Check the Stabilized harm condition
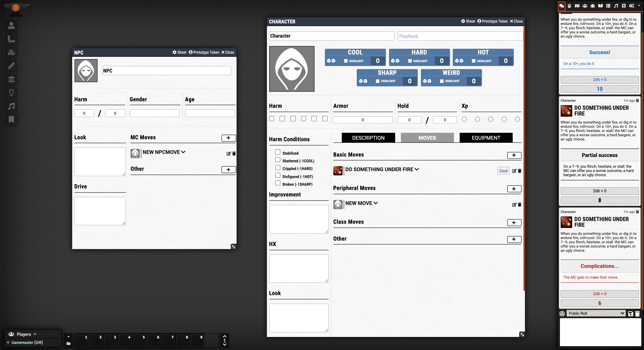This screenshot has height=350, width=644. click(277, 152)
